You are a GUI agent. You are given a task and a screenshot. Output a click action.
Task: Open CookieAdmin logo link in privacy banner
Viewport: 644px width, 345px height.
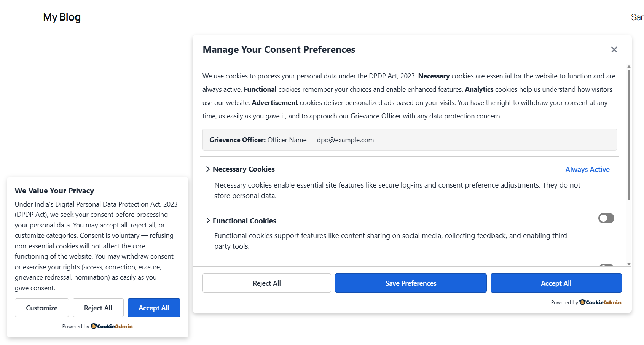pos(112,326)
